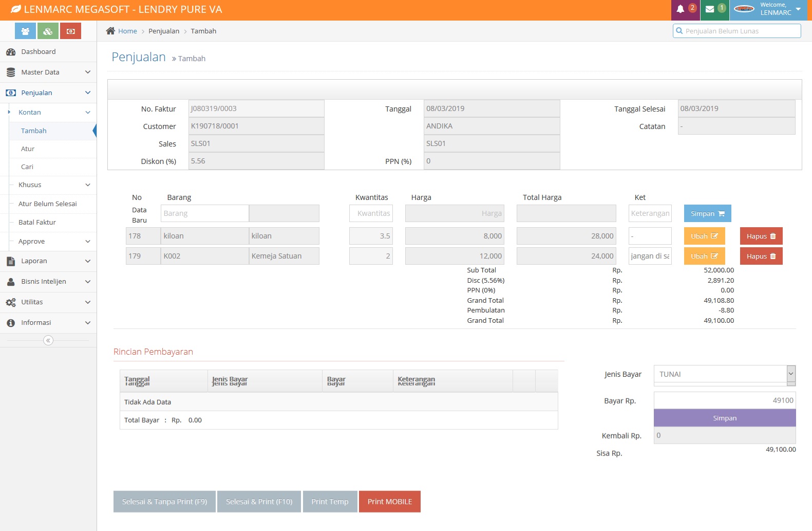Screen dimensions: 812x531
Task: Focus the Bayar Rp. field showing 49100
Action: coord(725,400)
